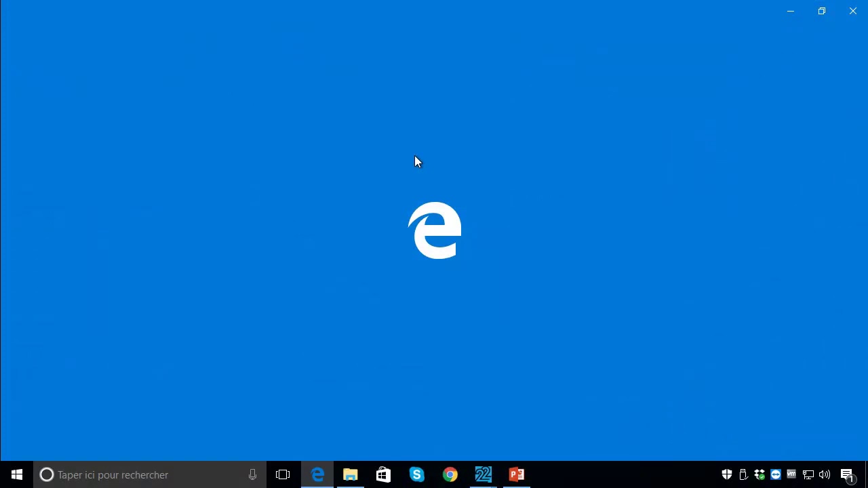The height and width of the screenshot is (488, 868).
Task: Click the 'Taper ici pour rechercher' search box
Action: click(149, 474)
